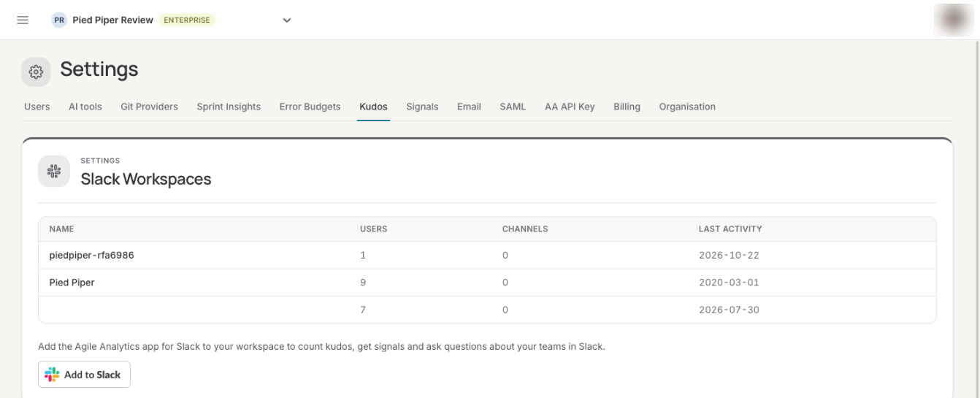
Task: Click the ENTERPRISE plan badge
Action: coord(187,20)
